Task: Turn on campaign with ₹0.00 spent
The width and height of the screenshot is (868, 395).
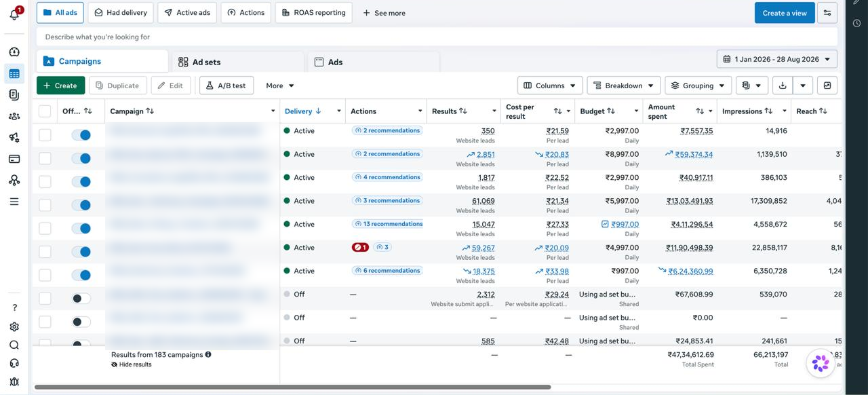Action: 81,322
